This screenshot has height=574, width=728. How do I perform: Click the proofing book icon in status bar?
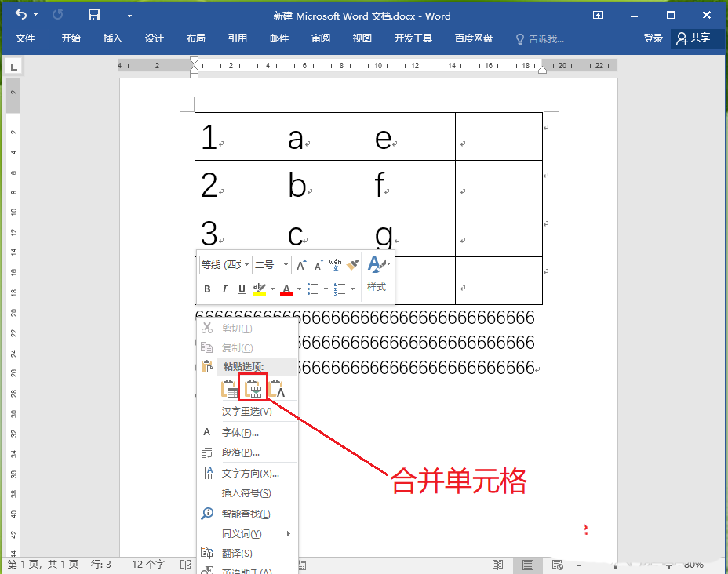(186, 565)
